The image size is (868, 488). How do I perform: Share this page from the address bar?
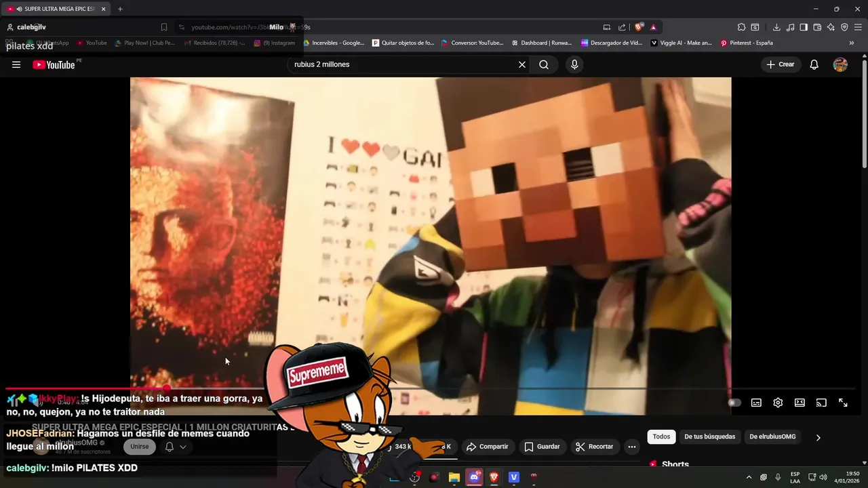622,27
